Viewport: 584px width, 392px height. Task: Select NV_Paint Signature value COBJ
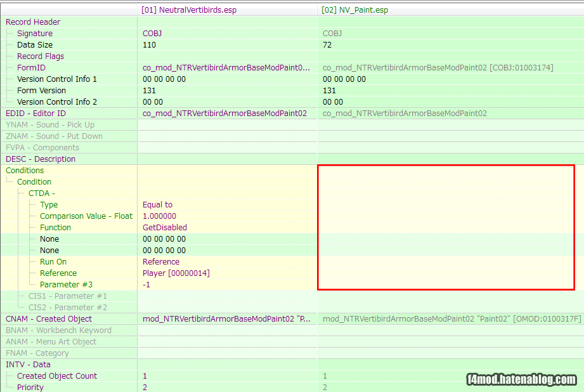pos(332,34)
